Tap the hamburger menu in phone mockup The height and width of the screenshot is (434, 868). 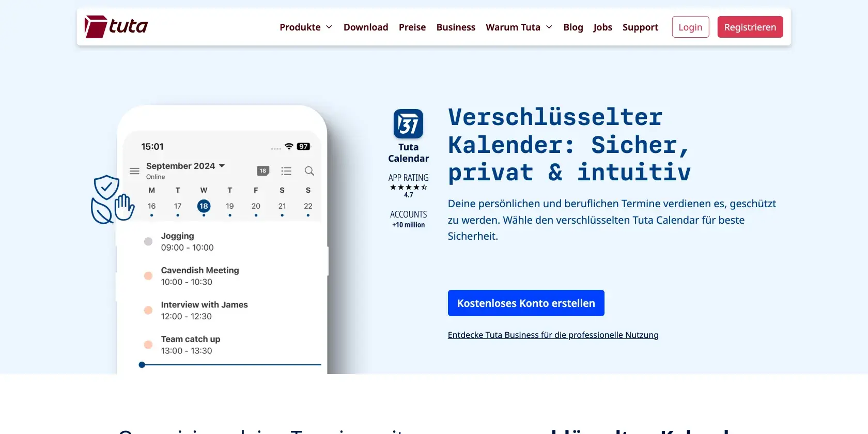click(134, 171)
